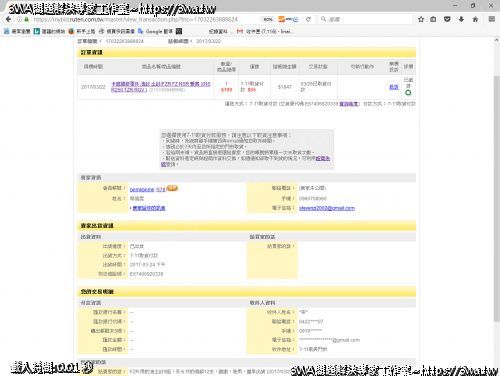Open the downloads arrow icon
Viewport: 500px width, 376px height.
pyautogui.click(x=461, y=19)
